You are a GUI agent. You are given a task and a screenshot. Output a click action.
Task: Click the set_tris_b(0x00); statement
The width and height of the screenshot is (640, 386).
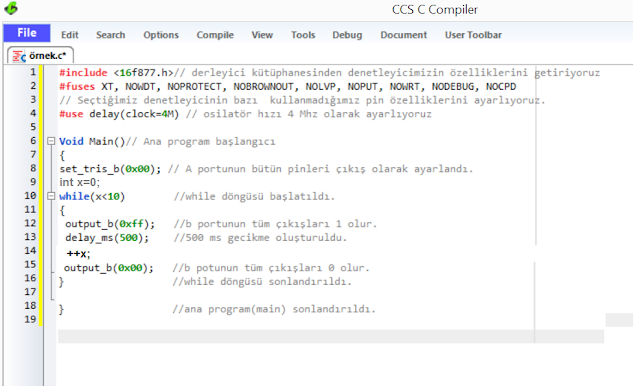click(110, 169)
